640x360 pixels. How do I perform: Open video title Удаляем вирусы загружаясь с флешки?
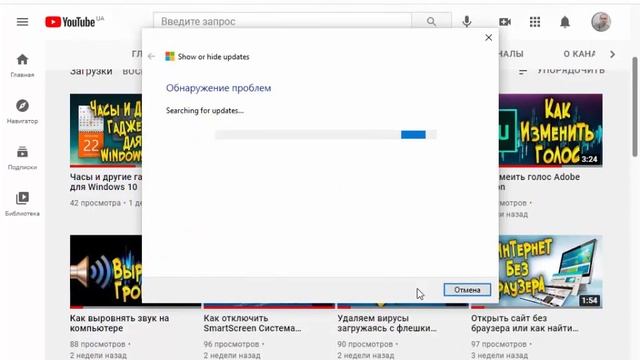[x=387, y=323]
